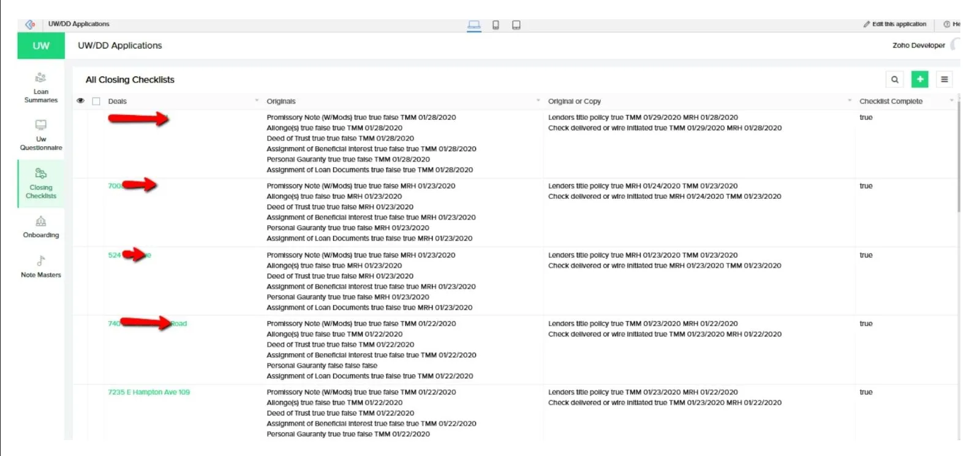Open the Note Masters section
980x456 pixels.
(x=41, y=267)
